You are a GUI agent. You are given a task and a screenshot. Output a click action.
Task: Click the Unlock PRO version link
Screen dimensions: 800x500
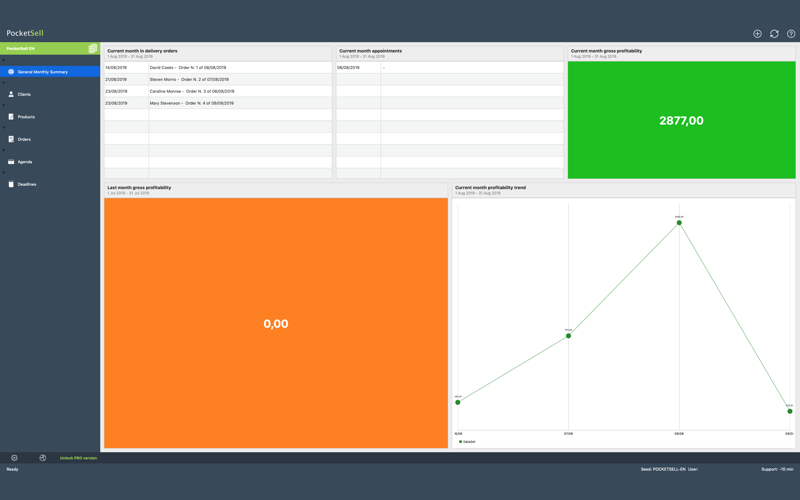78,458
